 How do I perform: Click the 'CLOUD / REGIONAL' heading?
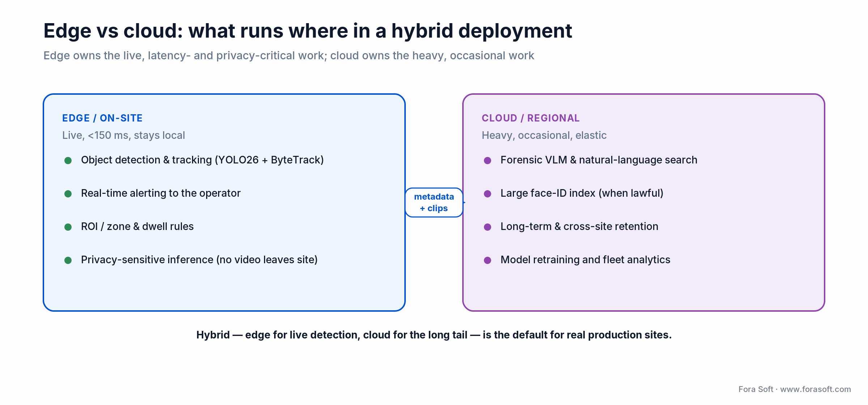[x=531, y=118]
